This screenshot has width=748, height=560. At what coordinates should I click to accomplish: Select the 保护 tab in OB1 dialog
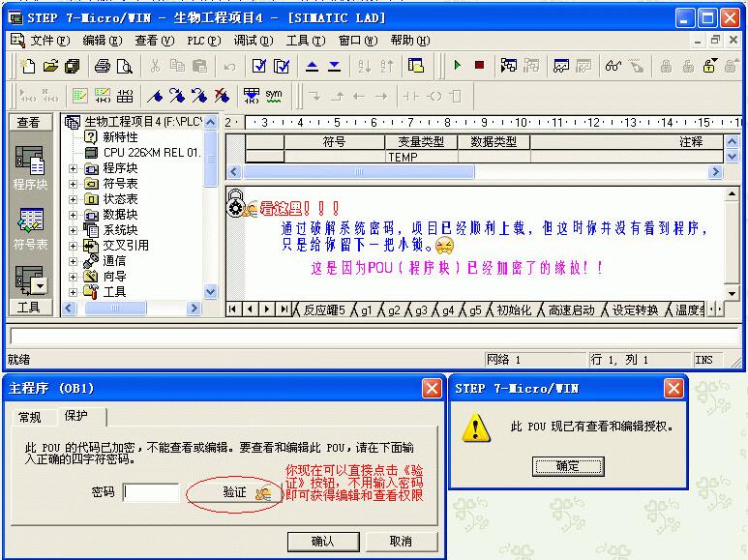click(76, 416)
